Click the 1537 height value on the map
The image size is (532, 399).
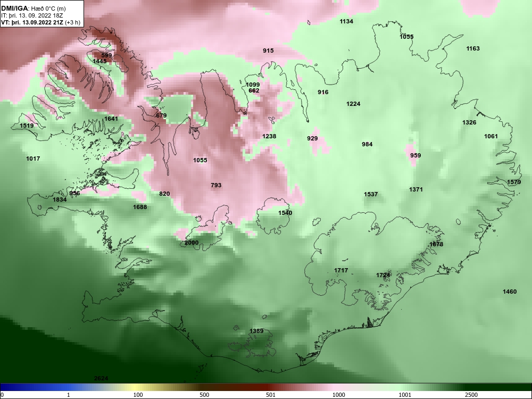click(x=370, y=194)
